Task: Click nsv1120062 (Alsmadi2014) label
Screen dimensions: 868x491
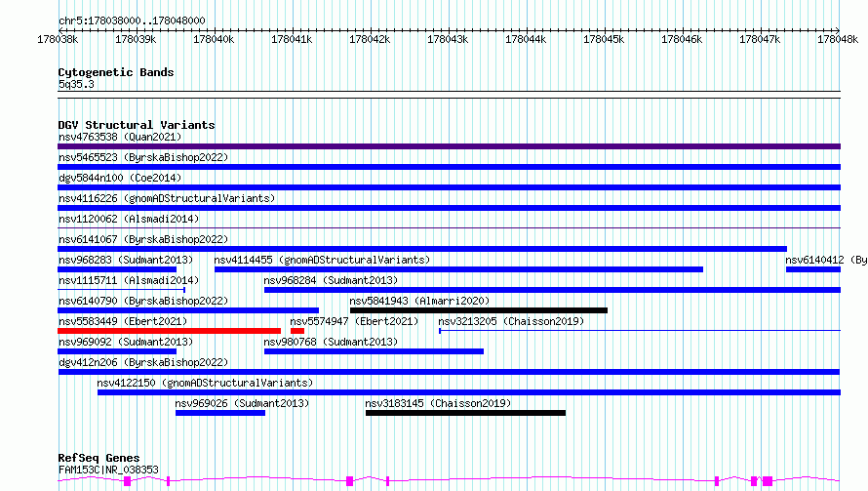Action: (129, 219)
